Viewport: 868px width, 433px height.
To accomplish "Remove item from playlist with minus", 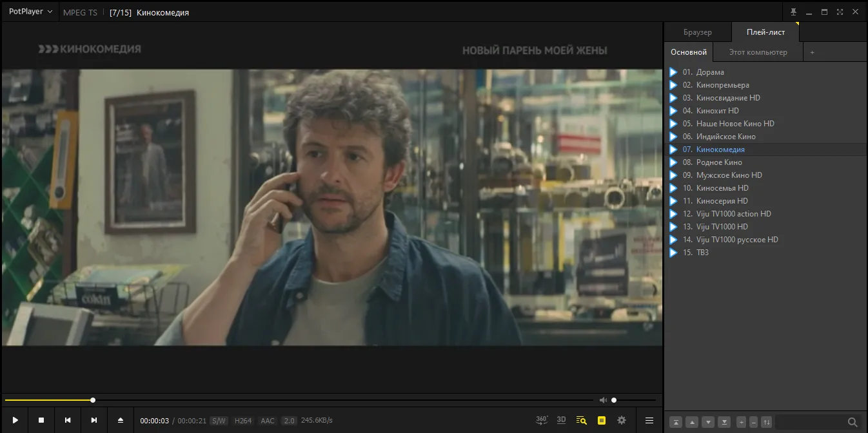I will point(753,423).
